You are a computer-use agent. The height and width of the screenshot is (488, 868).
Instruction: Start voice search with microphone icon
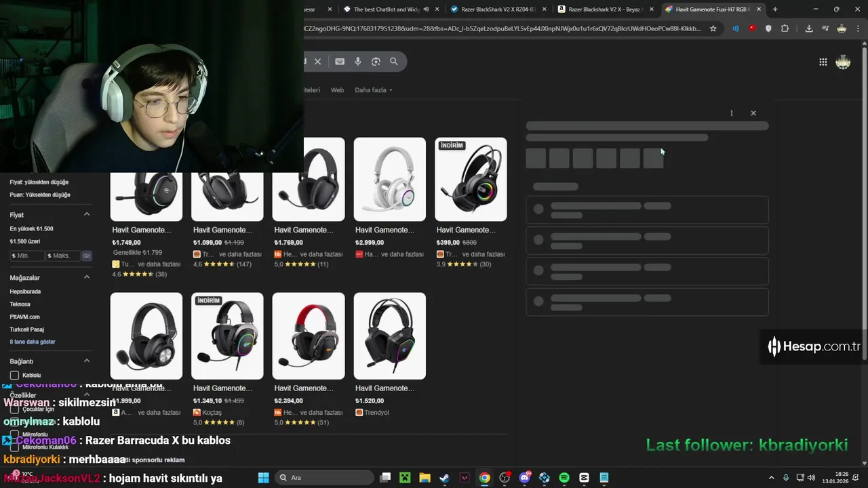(358, 62)
